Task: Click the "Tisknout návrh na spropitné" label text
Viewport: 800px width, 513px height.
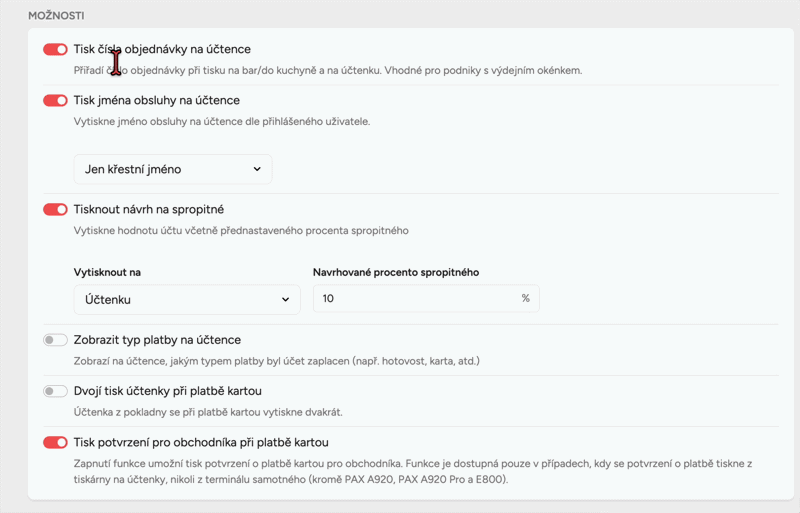Action: [148, 210]
